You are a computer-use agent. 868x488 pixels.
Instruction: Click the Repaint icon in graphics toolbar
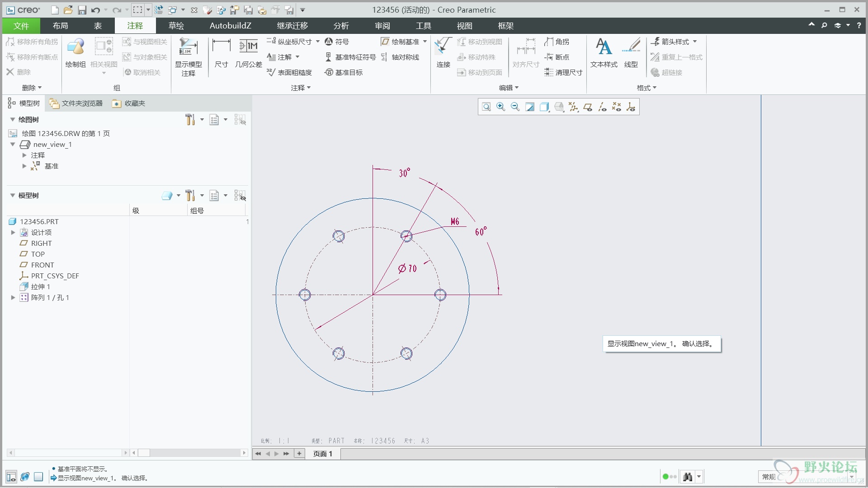coord(529,107)
